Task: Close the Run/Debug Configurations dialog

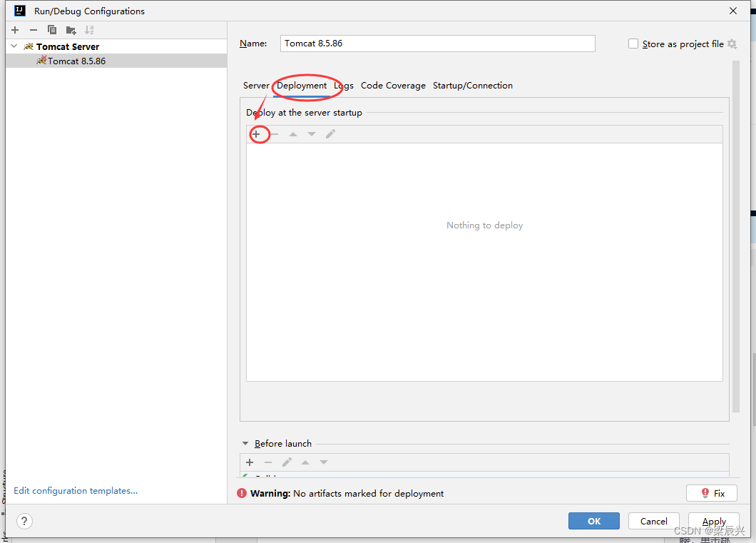Action: tap(733, 11)
